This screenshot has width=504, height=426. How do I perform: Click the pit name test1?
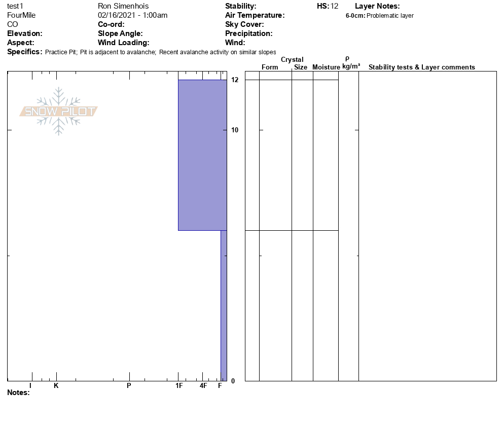pos(15,6)
